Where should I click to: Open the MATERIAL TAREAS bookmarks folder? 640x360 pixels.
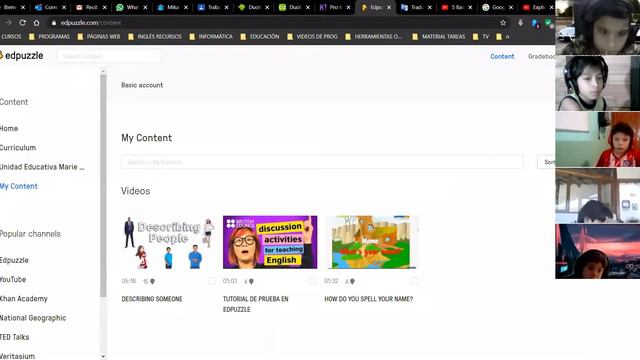439,37
